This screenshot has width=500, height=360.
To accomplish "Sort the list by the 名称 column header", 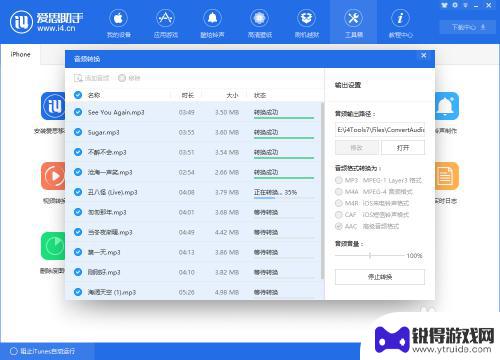I will coord(94,95).
